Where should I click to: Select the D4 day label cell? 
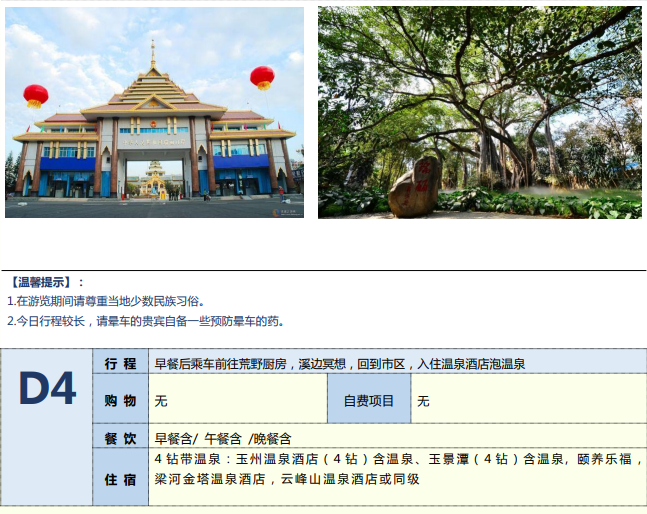pos(47,389)
